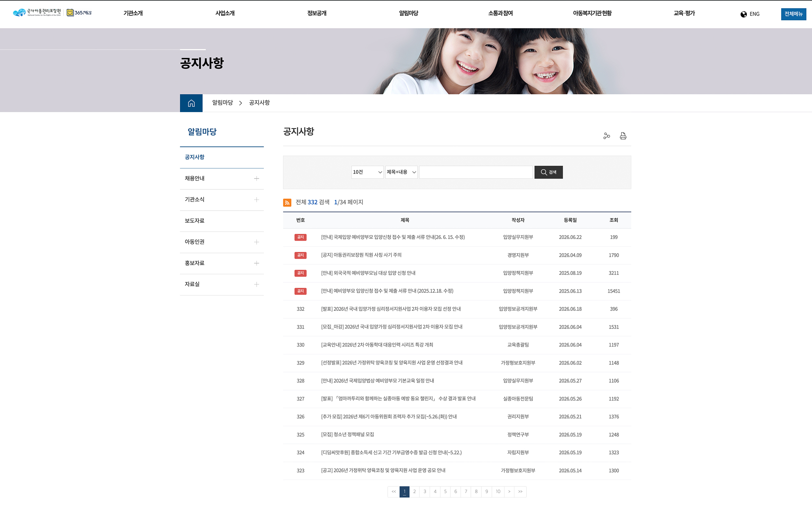Go to page 6 of notices
Viewport: 812px width, 511px height.
pyautogui.click(x=455, y=492)
